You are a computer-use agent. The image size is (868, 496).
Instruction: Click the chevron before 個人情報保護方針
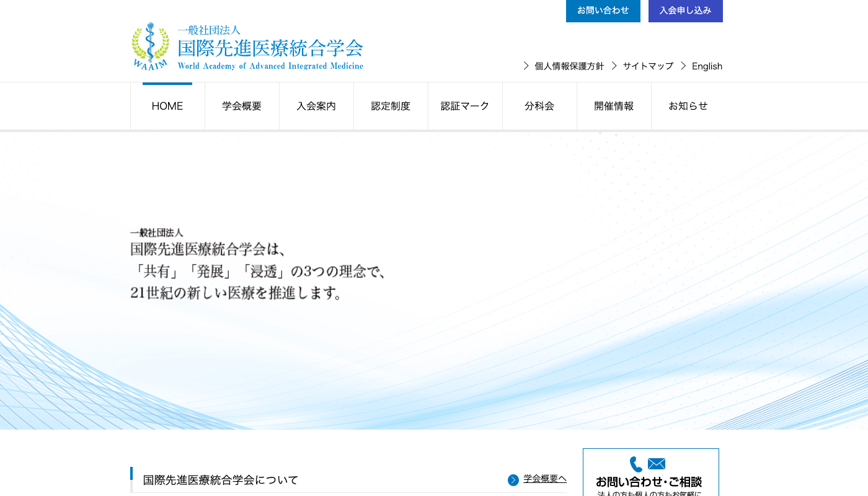(x=525, y=66)
